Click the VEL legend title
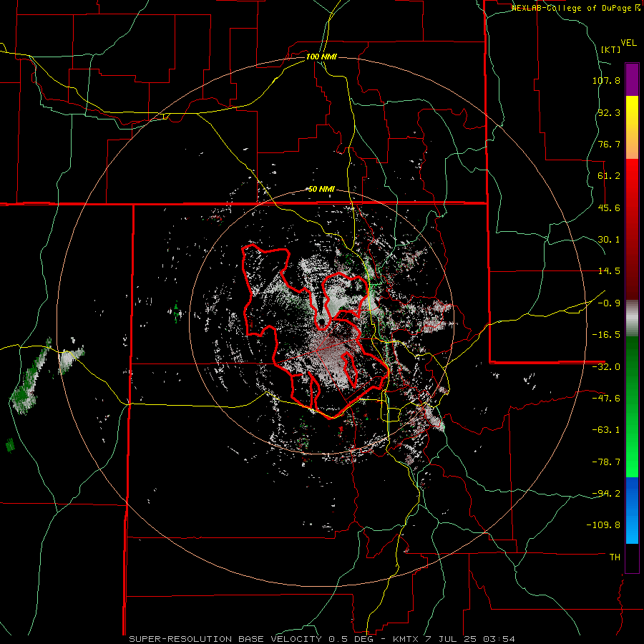Image resolution: width=644 pixels, height=644 pixels. pos(628,43)
